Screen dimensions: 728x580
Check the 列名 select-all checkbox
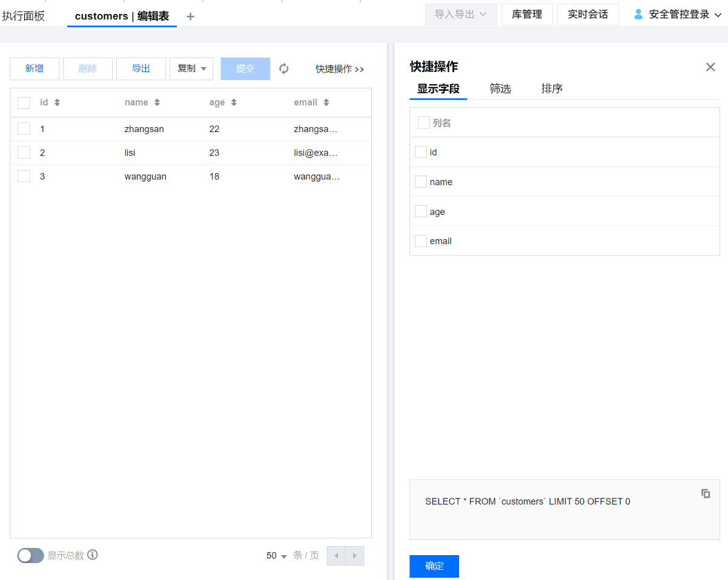pyautogui.click(x=424, y=123)
